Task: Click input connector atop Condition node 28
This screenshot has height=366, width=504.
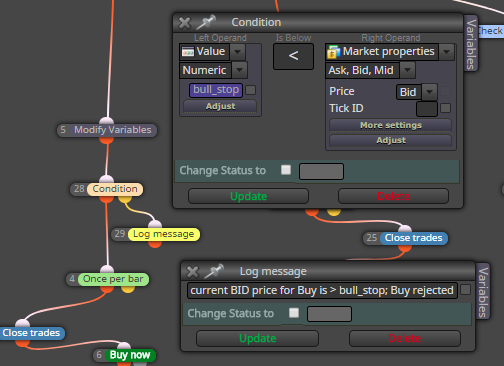Action: click(107, 179)
